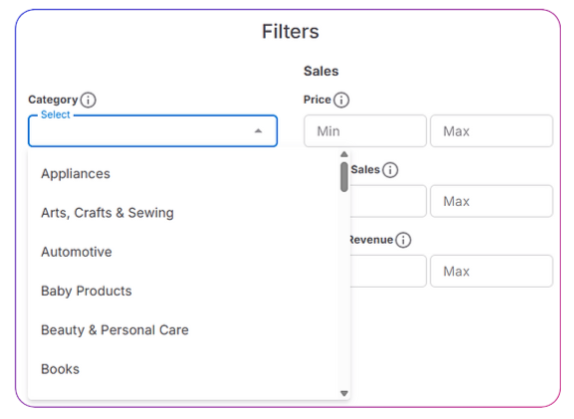Collapse the Category select dropdown arrow
574x419 pixels.
click(x=258, y=131)
